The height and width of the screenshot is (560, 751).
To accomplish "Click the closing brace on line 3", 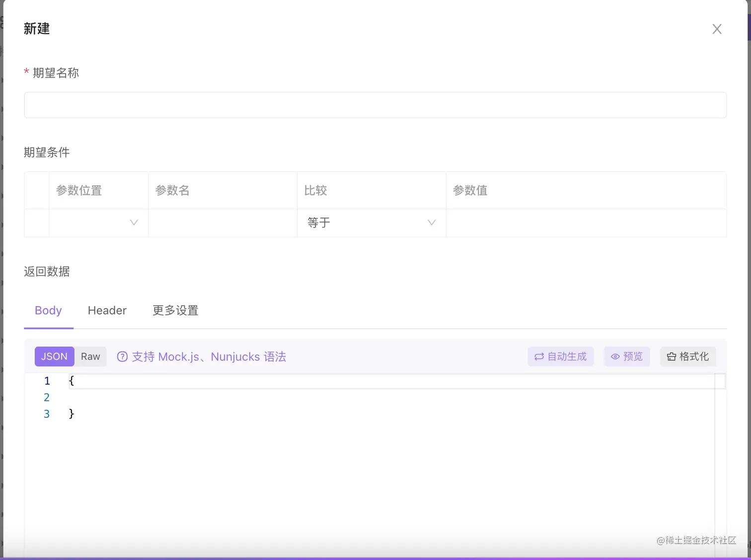I will point(72,413).
